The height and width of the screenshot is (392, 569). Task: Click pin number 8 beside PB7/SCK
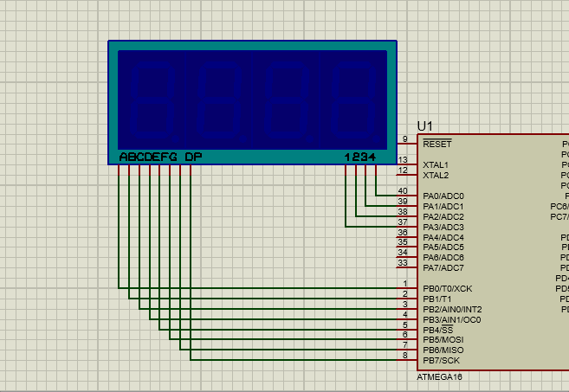pyautogui.click(x=405, y=356)
